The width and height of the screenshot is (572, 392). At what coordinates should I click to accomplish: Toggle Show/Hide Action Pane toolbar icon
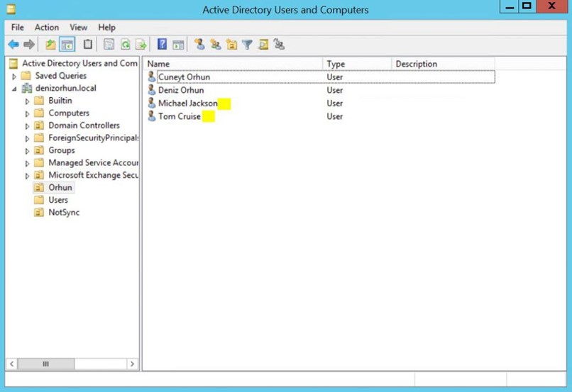coord(178,45)
